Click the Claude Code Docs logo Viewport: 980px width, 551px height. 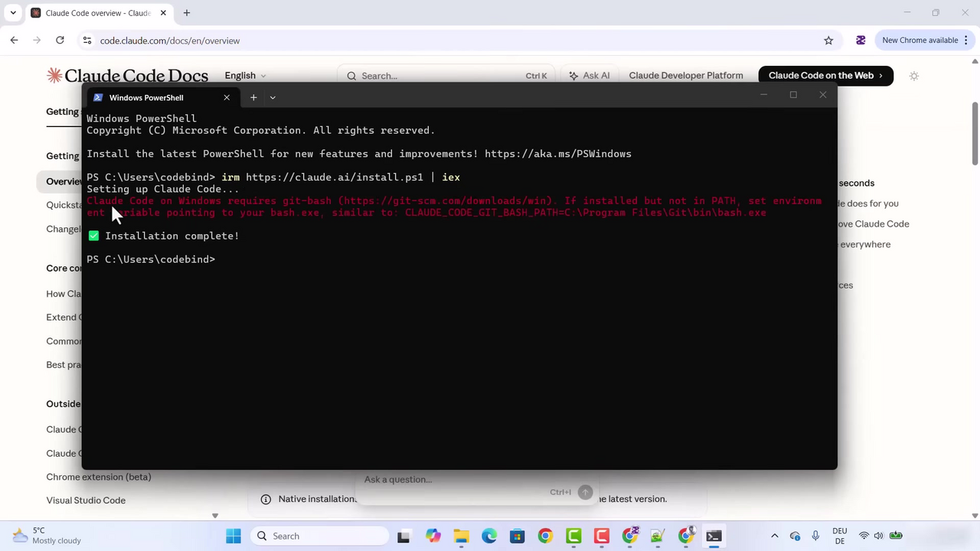(x=127, y=76)
